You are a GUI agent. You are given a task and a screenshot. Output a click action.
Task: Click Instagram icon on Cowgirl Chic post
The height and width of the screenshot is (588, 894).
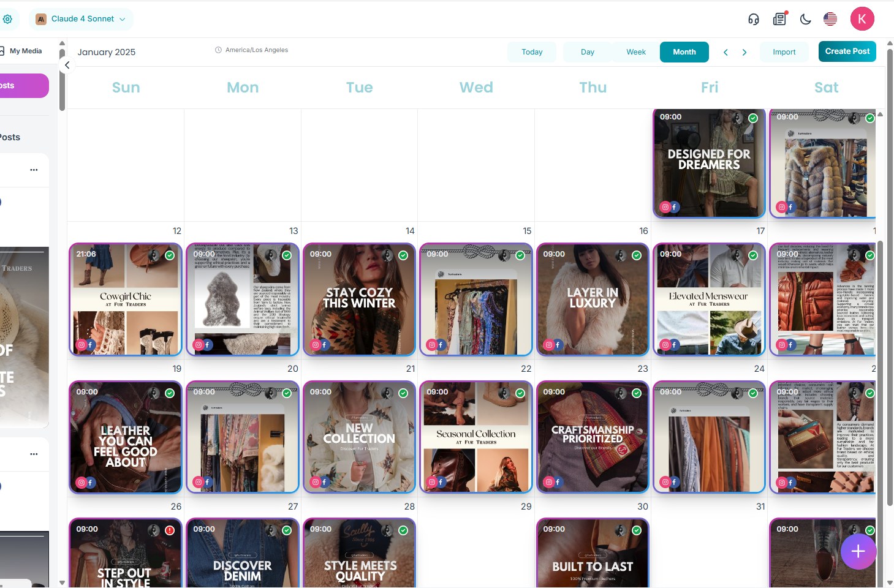(81, 345)
